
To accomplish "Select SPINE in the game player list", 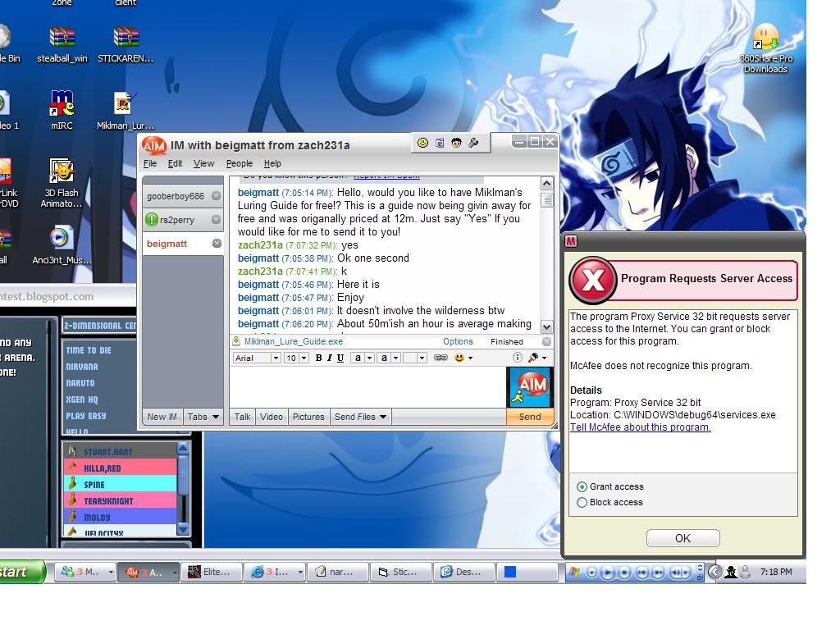I will pyautogui.click(x=120, y=484).
